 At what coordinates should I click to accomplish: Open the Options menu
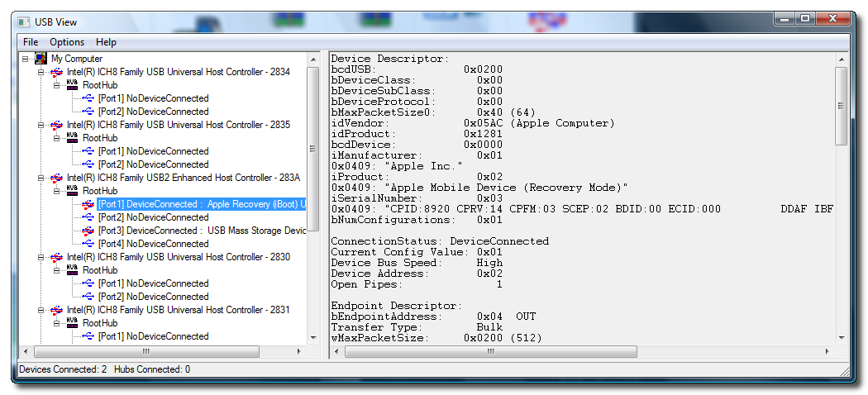coord(67,42)
